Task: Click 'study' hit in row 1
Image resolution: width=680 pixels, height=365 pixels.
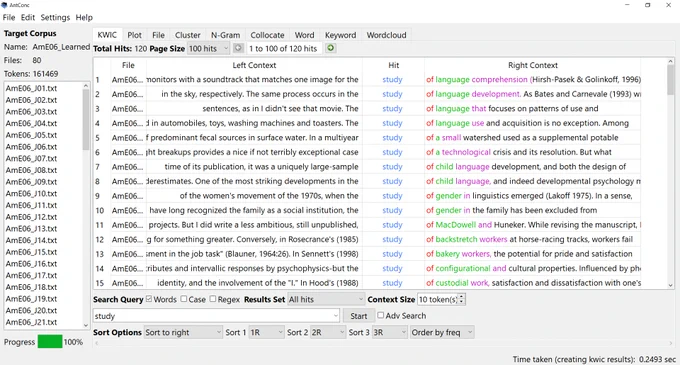Action: point(392,79)
